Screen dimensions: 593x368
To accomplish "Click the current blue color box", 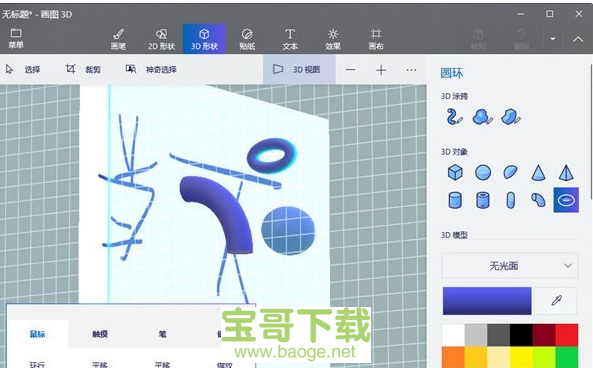I will coord(487,301).
